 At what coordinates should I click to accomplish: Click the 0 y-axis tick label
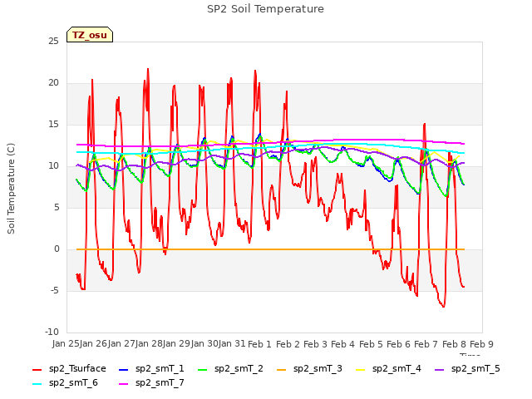coord(57,249)
